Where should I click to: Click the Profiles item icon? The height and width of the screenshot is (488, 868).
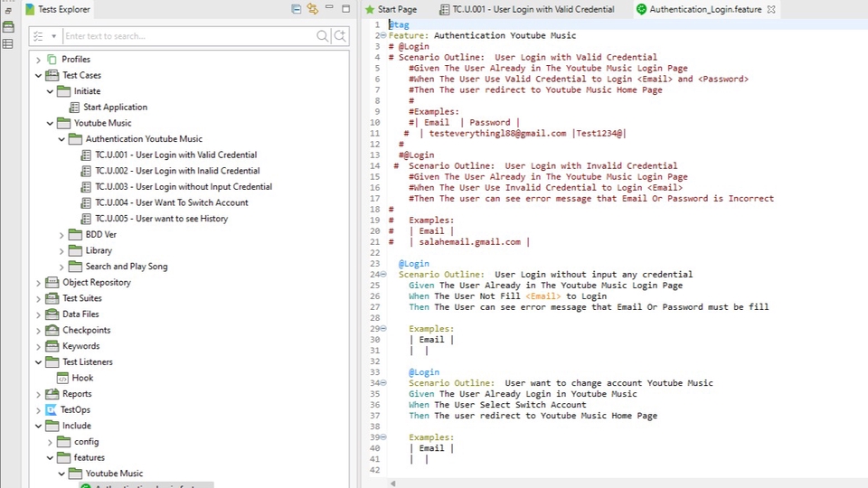(x=52, y=60)
